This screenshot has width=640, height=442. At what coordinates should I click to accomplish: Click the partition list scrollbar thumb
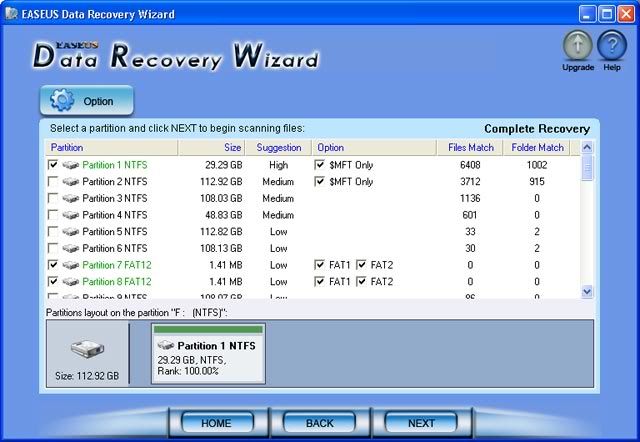click(587, 167)
